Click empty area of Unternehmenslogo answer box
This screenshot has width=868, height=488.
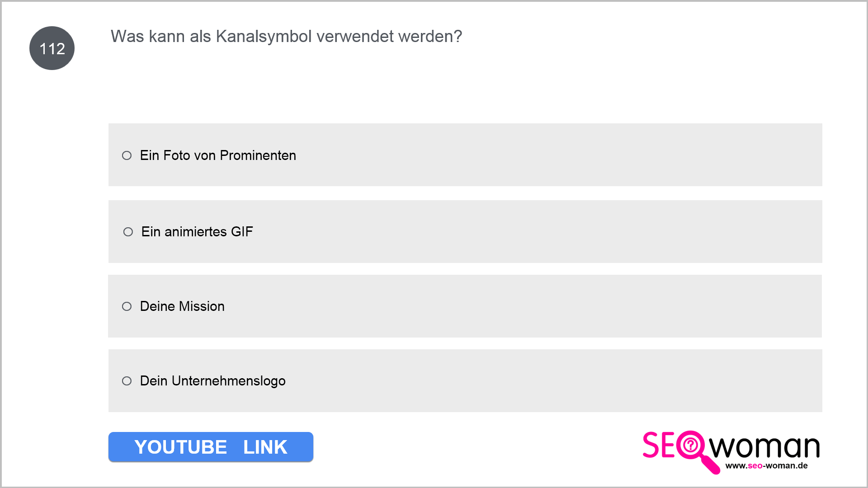[542, 380]
